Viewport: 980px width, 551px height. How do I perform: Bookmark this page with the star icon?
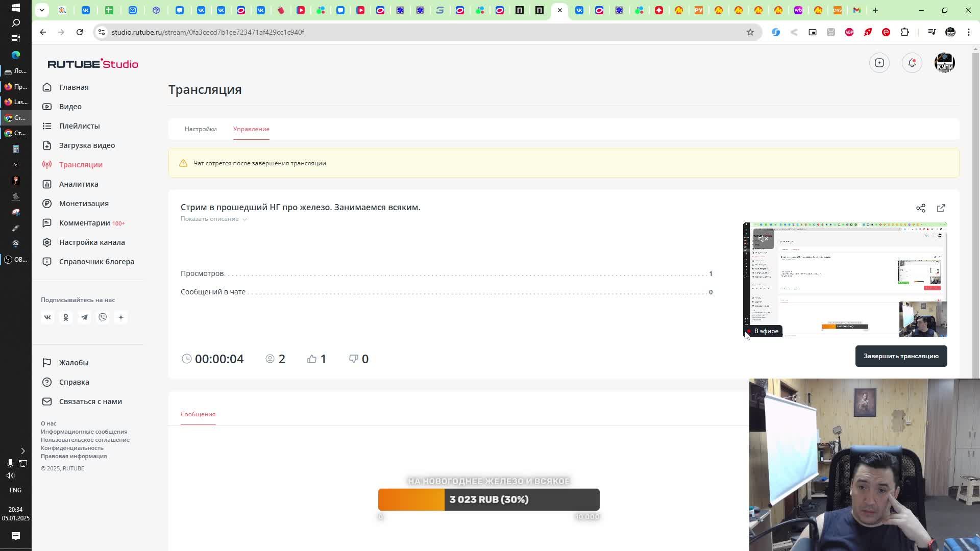750,32
